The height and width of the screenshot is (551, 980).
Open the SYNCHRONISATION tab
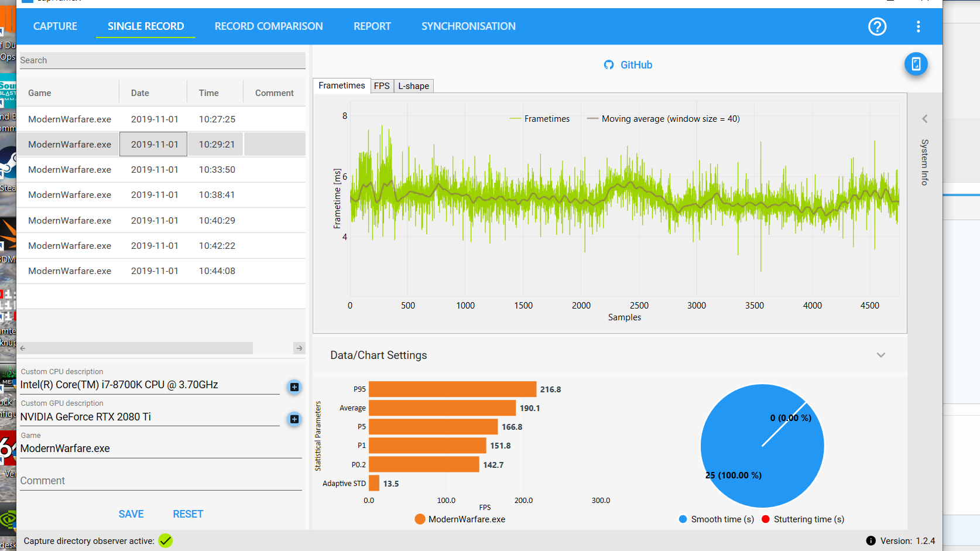tap(468, 26)
